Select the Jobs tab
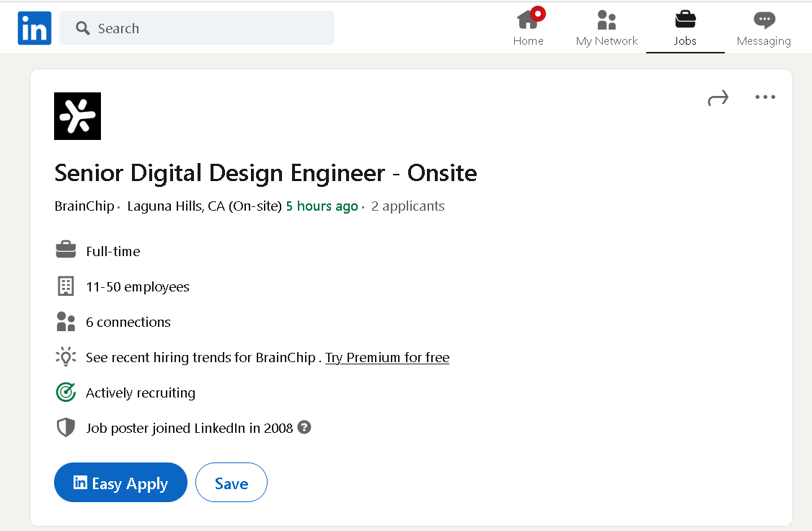Viewport: 812px width, 531px height. tap(685, 29)
